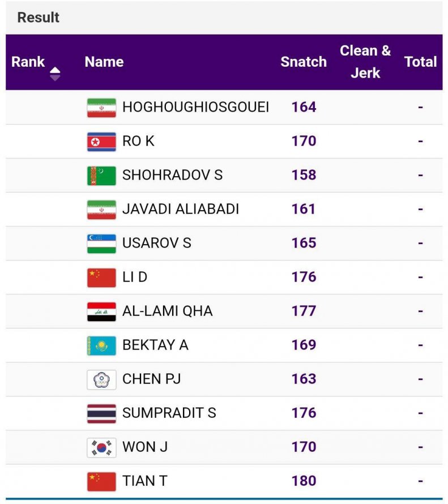Open athlete JAVADI ALIABADI's name link
The width and height of the screenshot is (448, 504).
pos(181,210)
